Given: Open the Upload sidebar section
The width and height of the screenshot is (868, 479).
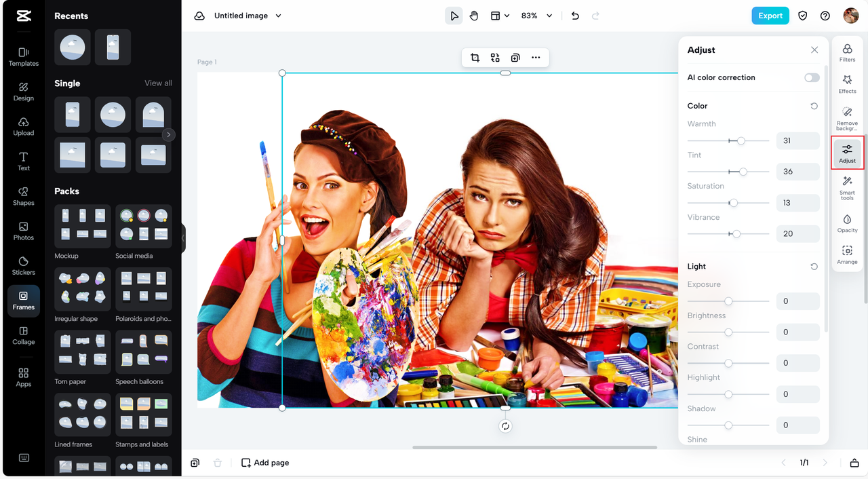Looking at the screenshot, I should [x=24, y=126].
